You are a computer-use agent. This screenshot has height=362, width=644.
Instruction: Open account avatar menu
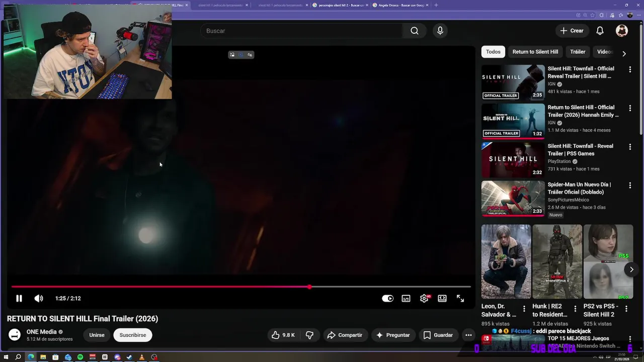(x=622, y=31)
